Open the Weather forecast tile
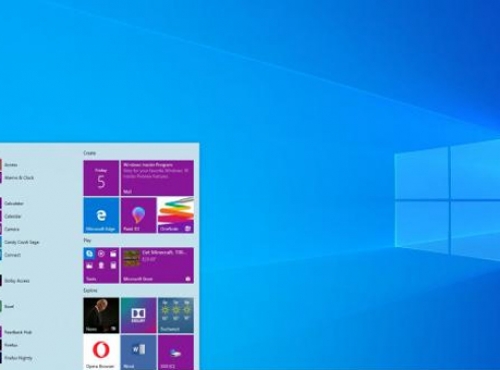 click(176, 315)
